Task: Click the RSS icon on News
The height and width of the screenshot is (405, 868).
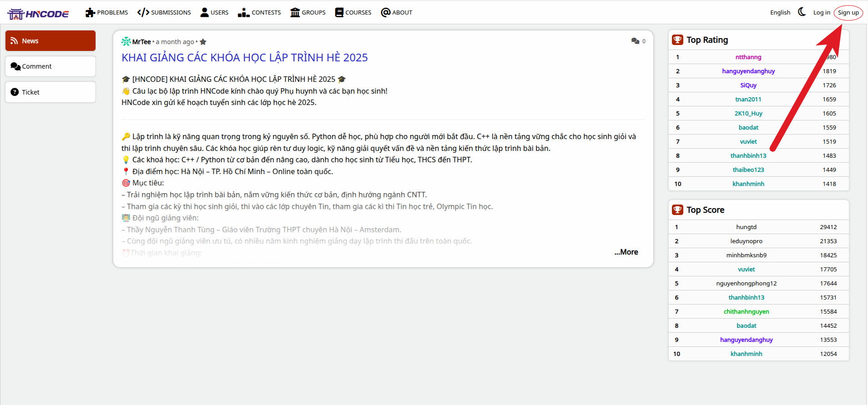Action: point(14,41)
